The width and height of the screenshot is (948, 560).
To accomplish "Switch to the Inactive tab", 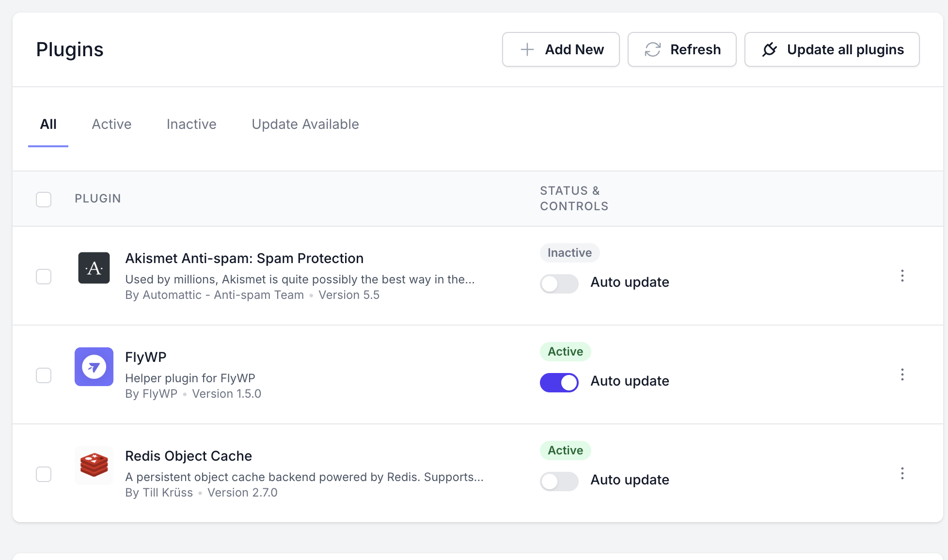I will click(191, 124).
